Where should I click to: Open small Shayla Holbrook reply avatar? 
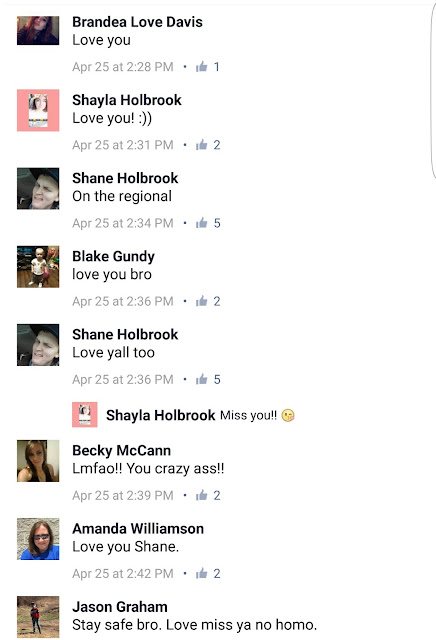click(85, 415)
